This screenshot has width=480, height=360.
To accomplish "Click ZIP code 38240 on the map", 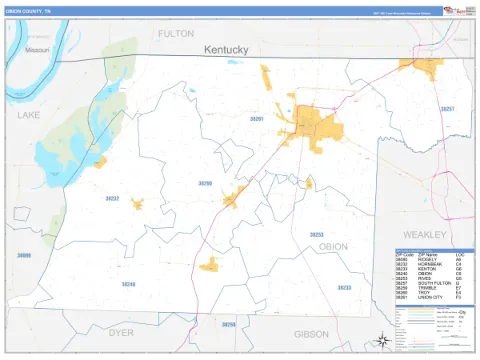I will (128, 284).
